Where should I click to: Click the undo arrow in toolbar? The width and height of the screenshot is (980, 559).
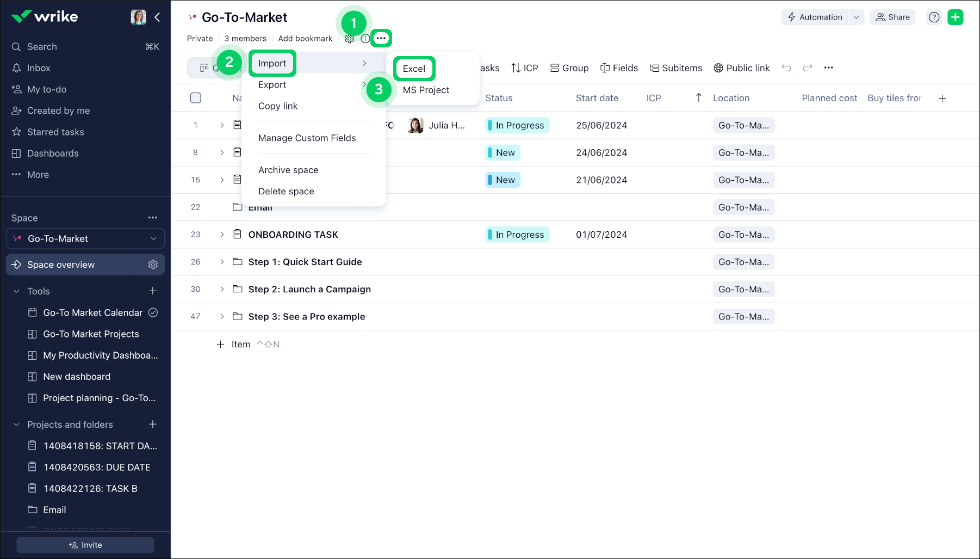[x=786, y=68]
